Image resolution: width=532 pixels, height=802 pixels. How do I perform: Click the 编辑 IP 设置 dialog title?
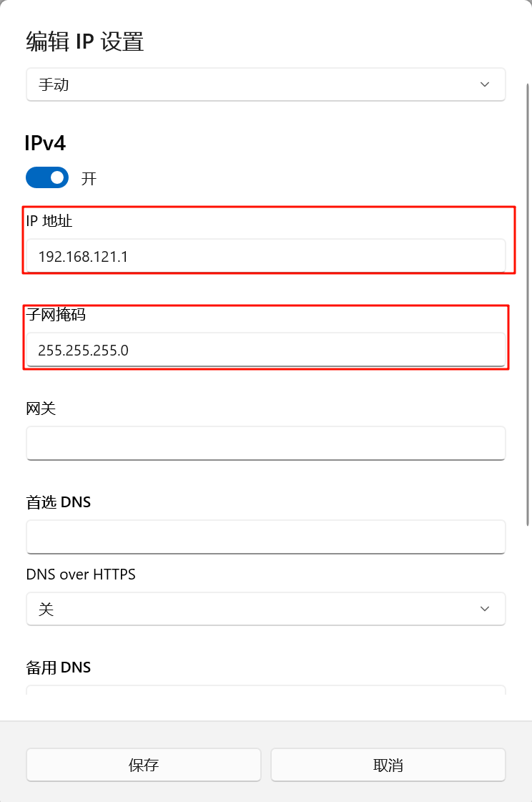pos(84,41)
